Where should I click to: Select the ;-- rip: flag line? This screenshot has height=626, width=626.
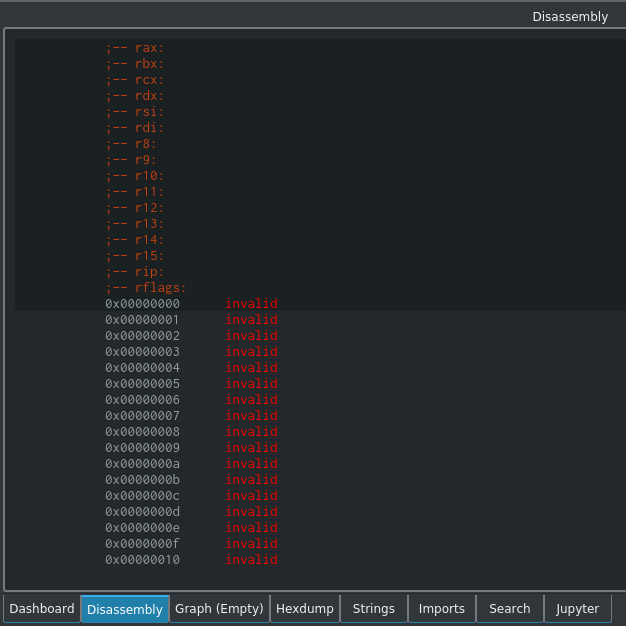135,271
